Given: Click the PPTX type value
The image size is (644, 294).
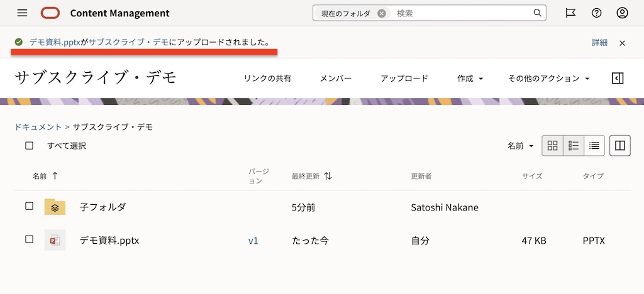Looking at the screenshot, I should pos(594,241).
